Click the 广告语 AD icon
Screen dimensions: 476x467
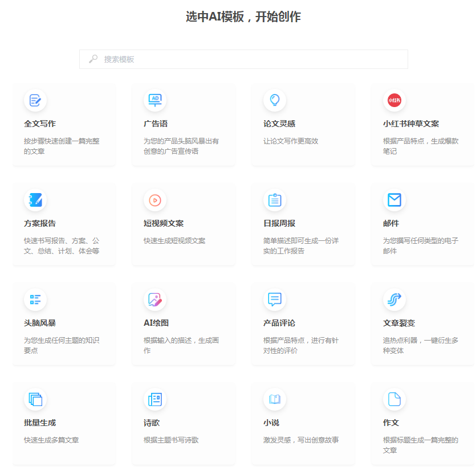pos(155,100)
